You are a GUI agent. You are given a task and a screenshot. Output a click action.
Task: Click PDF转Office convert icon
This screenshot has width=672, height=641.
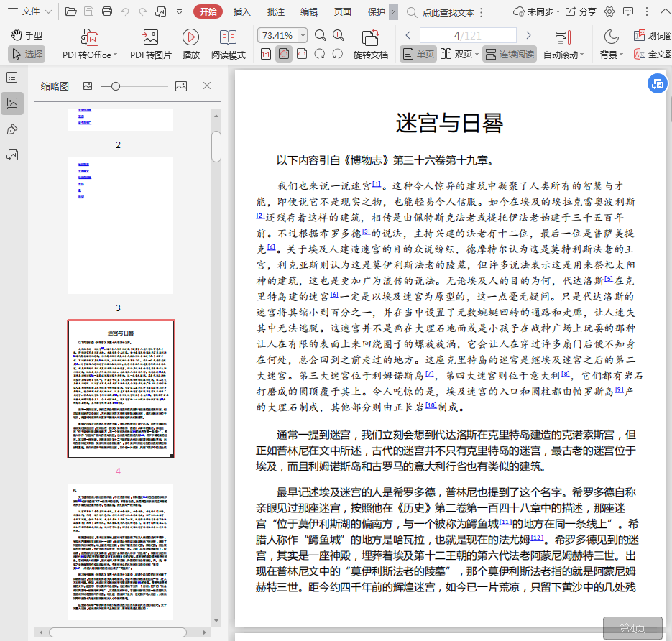pos(90,37)
